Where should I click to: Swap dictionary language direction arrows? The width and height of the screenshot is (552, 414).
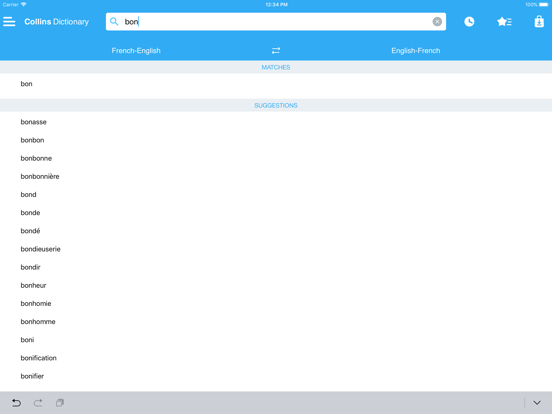(276, 51)
